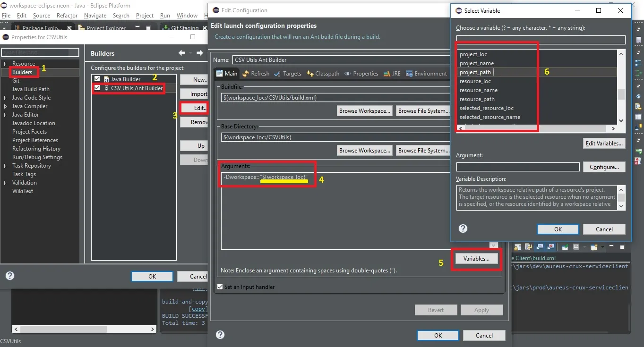Open help in Edit Configuration dialog

coord(220,335)
